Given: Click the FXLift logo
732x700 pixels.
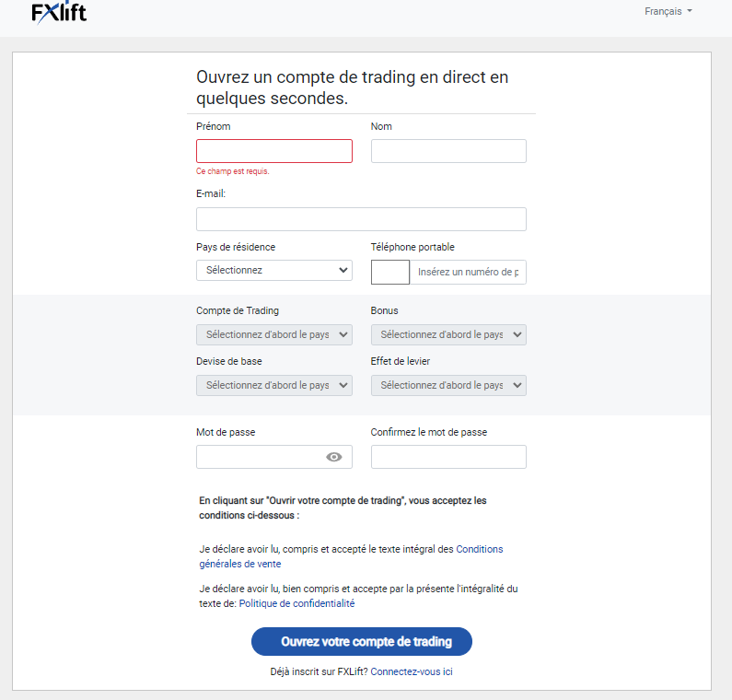Looking at the screenshot, I should (x=59, y=13).
